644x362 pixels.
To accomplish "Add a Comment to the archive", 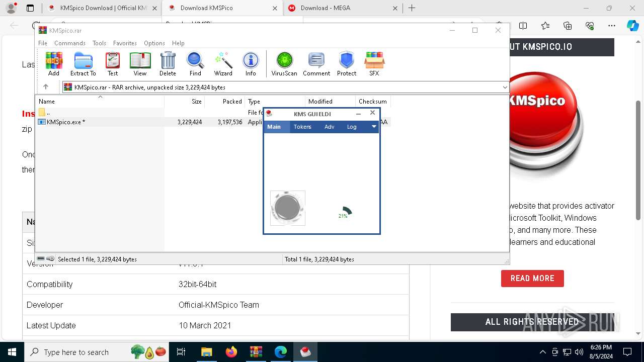I will click(x=316, y=64).
